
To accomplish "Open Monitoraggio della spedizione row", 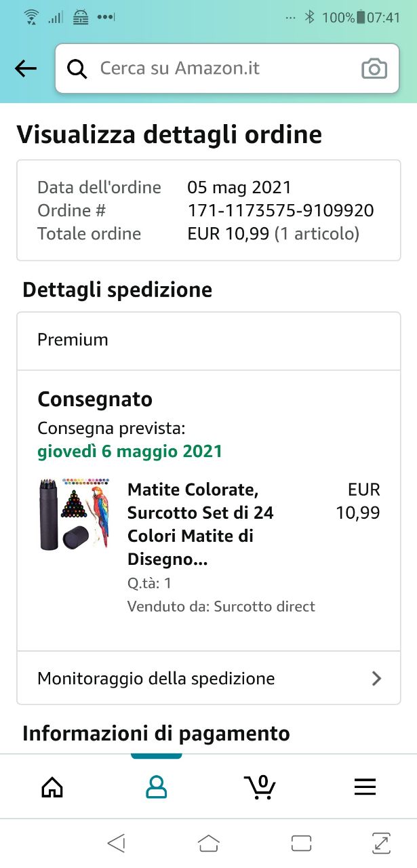I will [156, 679].
